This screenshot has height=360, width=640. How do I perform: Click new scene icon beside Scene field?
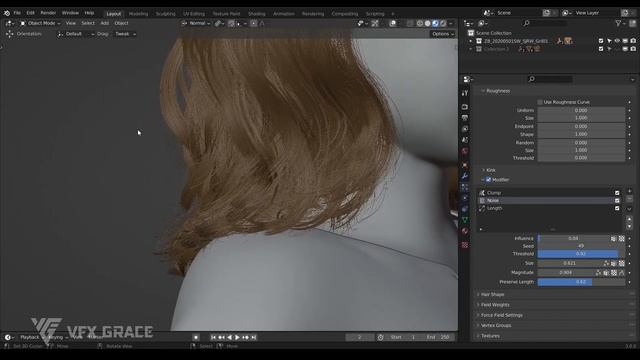pyautogui.click(x=546, y=13)
